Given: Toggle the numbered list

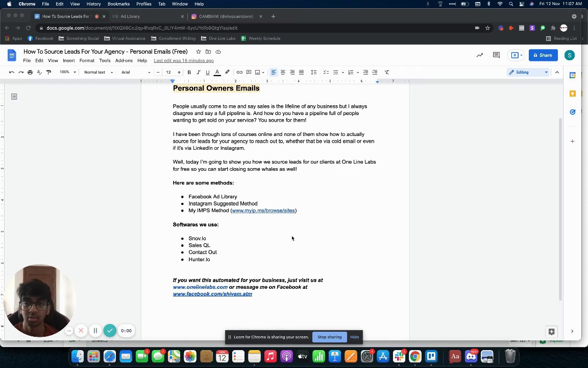Looking at the screenshot, I should (351, 72).
